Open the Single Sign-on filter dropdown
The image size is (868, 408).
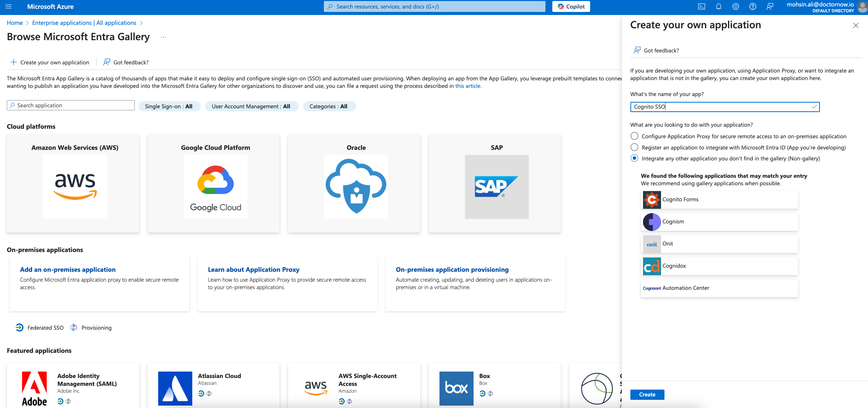[169, 106]
